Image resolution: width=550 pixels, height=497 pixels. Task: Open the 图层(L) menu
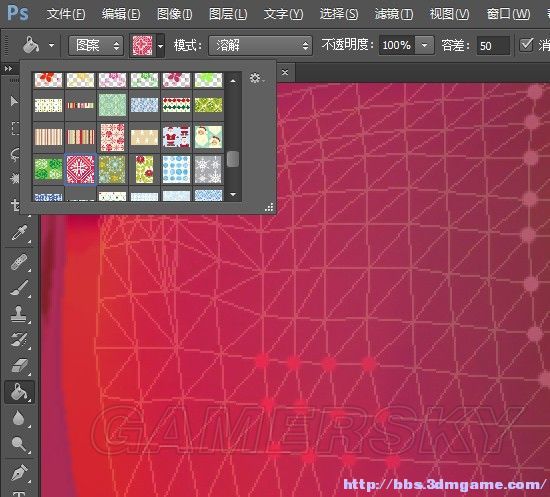(228, 14)
